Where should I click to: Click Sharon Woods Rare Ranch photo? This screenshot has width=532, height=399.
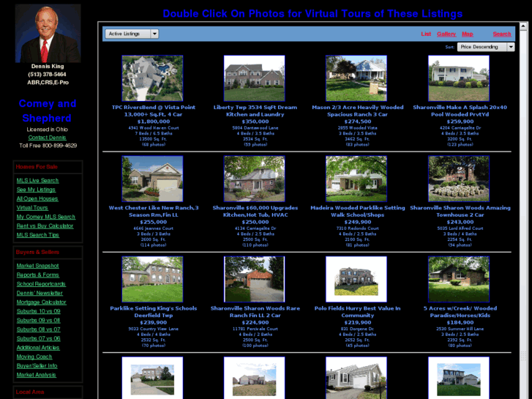pyautogui.click(x=255, y=279)
